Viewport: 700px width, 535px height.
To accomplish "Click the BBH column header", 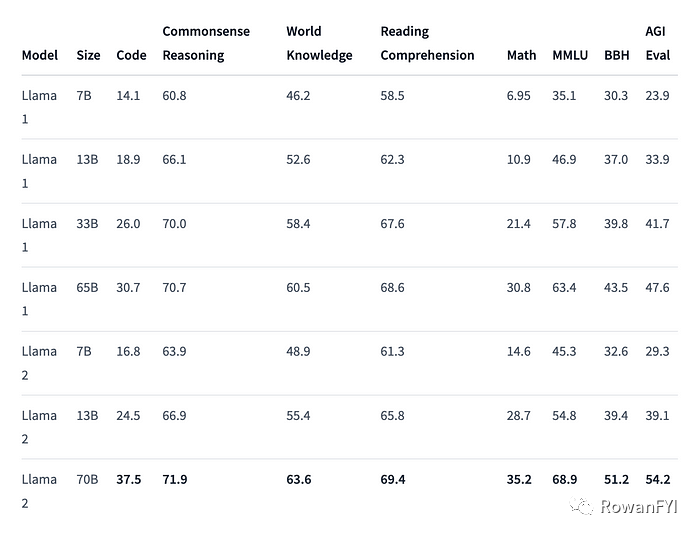I will tap(616, 55).
